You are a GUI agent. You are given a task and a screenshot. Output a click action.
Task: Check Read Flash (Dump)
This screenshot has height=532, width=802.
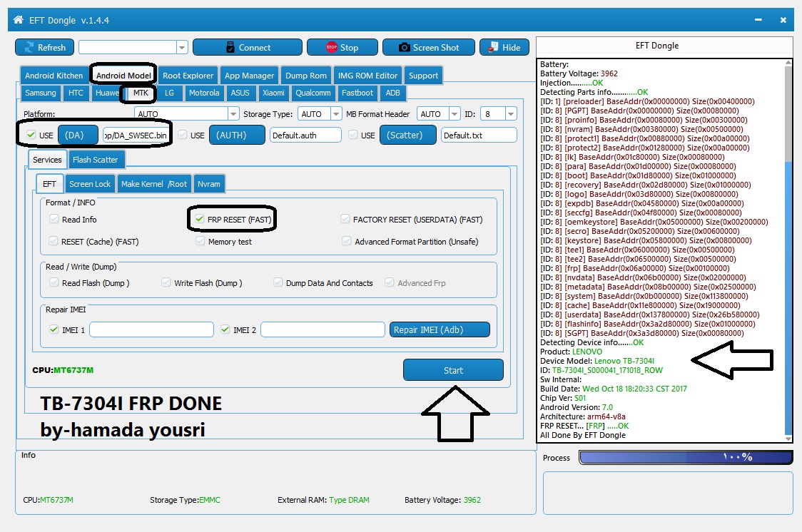pyautogui.click(x=54, y=282)
